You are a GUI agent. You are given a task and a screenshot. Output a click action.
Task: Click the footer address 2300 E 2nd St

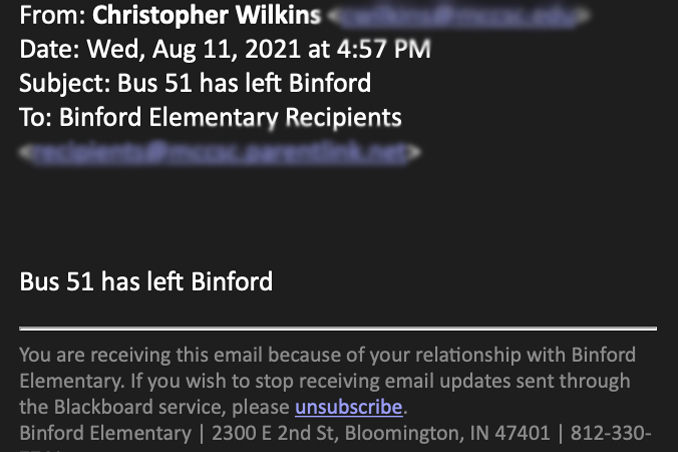tap(272, 433)
